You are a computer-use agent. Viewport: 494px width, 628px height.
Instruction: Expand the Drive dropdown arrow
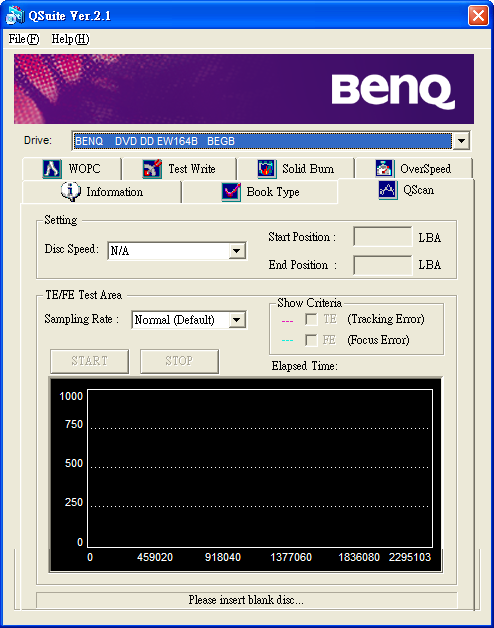pos(461,141)
